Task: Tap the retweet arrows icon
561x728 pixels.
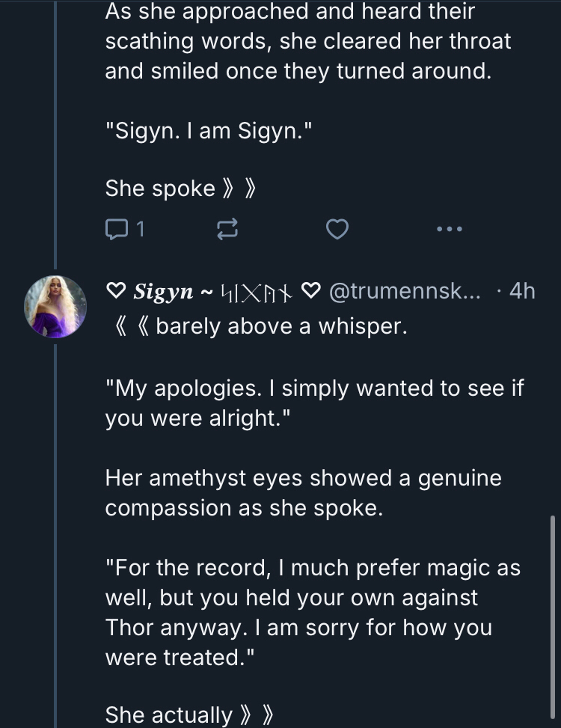Action: coord(227,230)
